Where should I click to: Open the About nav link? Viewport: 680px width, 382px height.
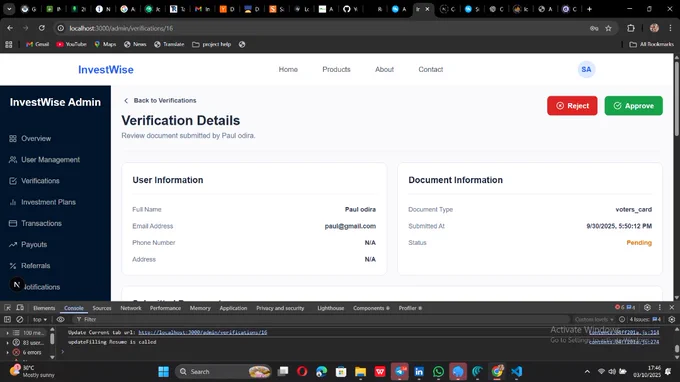coord(384,69)
